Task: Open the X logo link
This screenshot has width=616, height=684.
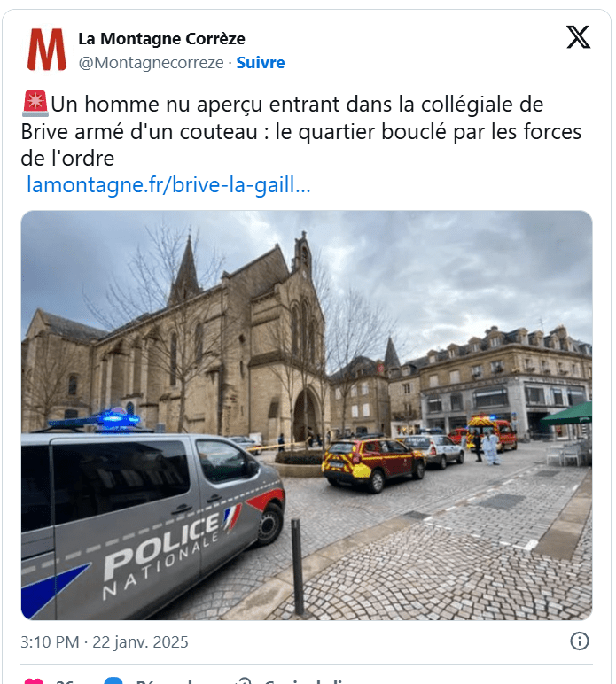Action: pos(578,37)
